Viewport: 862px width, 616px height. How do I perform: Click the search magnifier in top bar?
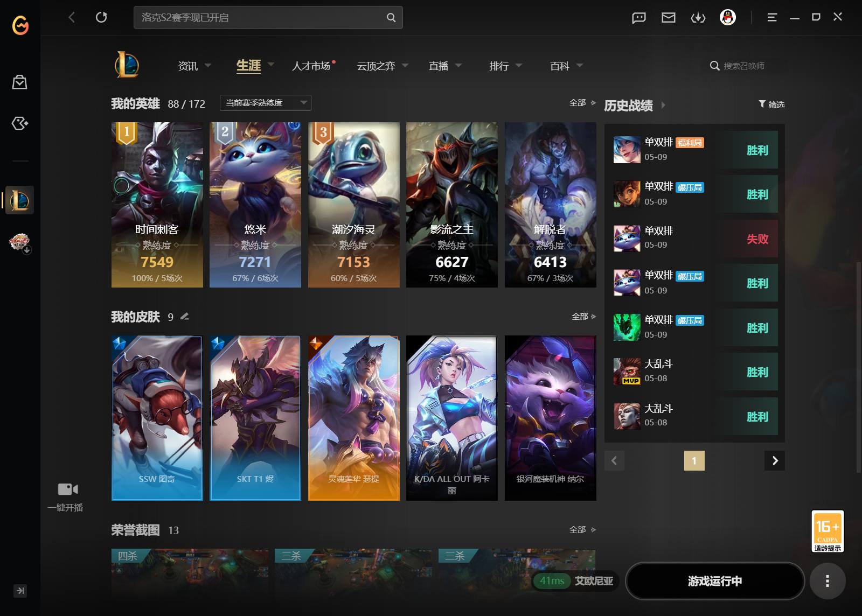click(391, 18)
